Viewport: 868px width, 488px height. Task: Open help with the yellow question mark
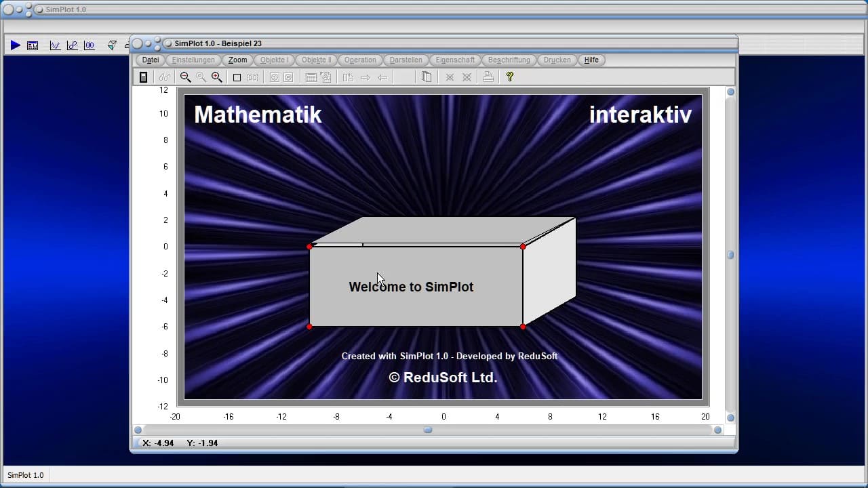tap(510, 77)
